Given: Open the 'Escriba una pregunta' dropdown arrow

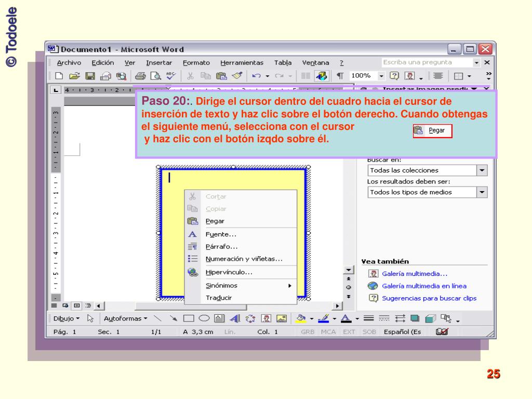Looking at the screenshot, I should [x=477, y=62].
